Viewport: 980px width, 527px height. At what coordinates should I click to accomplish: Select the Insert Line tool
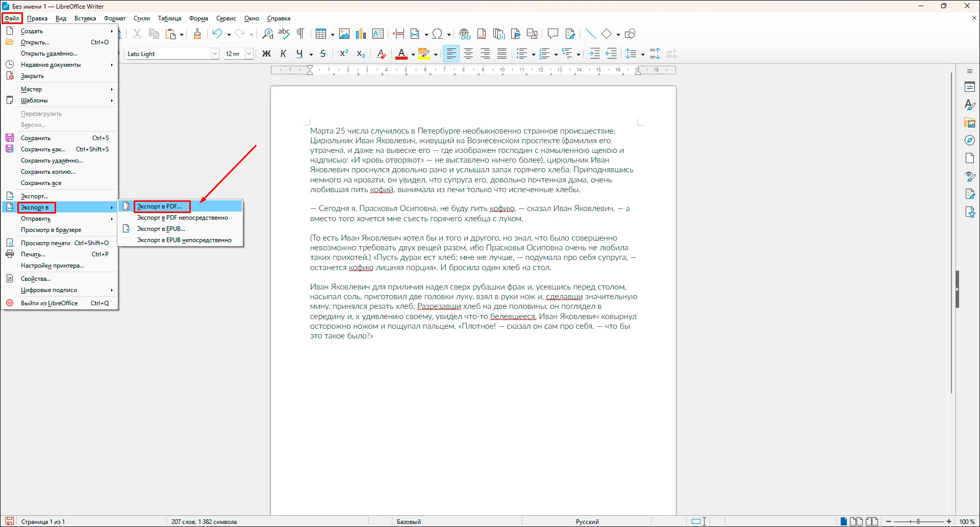[x=590, y=34]
